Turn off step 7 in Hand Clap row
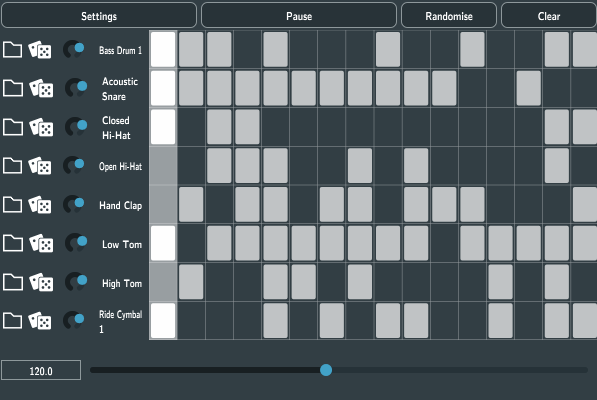The height and width of the screenshot is (400, 597). [332, 204]
